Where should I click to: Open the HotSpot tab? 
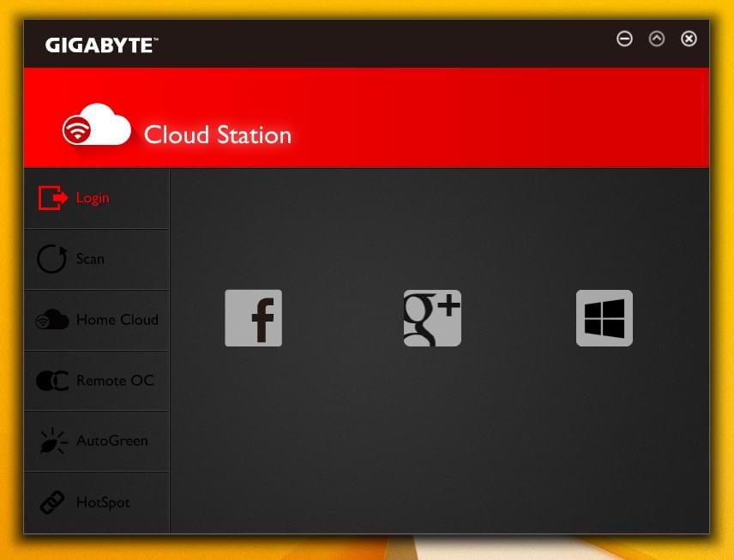96,503
